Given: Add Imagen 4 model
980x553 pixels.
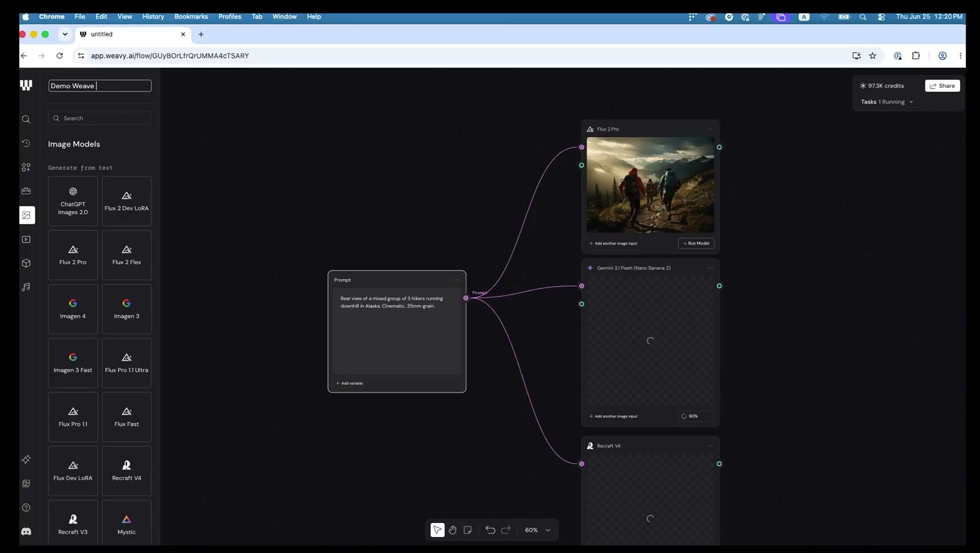Looking at the screenshot, I should tap(73, 309).
